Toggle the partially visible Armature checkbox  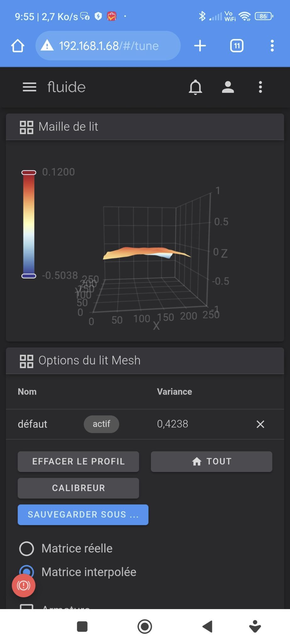coord(27,607)
